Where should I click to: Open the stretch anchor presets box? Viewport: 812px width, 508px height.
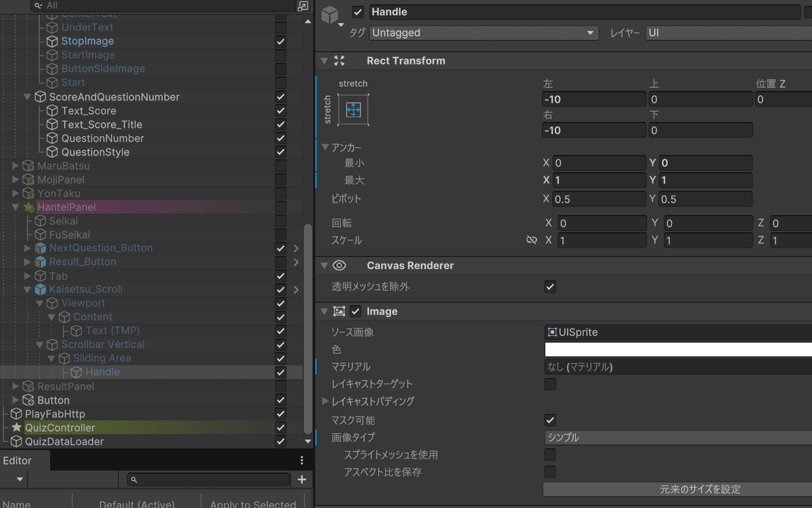pos(354,109)
